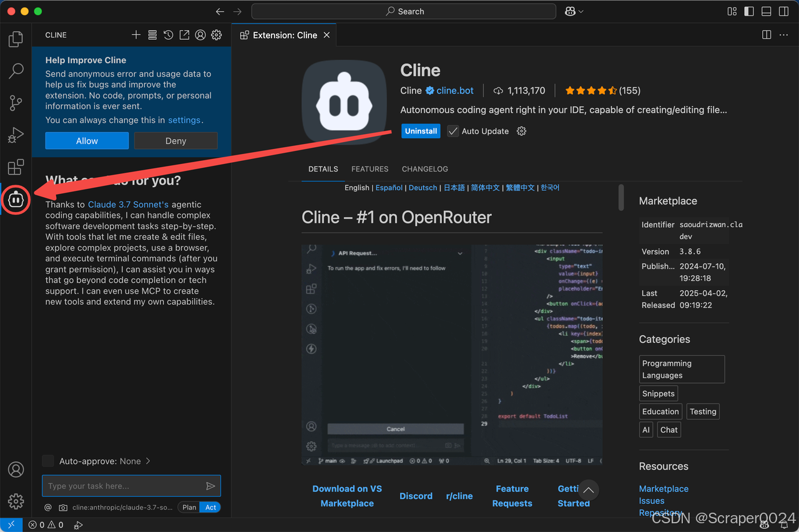
Task: Click the Uninstall button
Action: (x=421, y=131)
